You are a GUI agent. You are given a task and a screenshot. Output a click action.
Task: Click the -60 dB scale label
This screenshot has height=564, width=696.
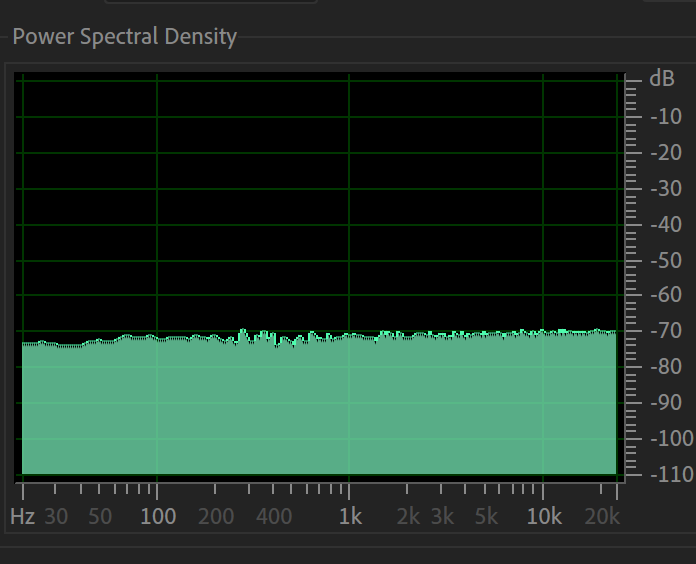pyautogui.click(x=666, y=295)
